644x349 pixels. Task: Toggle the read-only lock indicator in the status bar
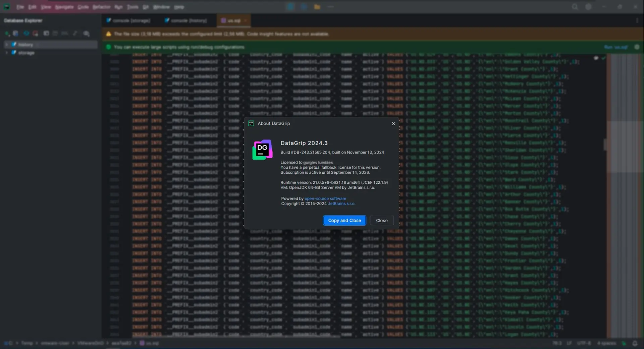pyautogui.click(x=624, y=343)
